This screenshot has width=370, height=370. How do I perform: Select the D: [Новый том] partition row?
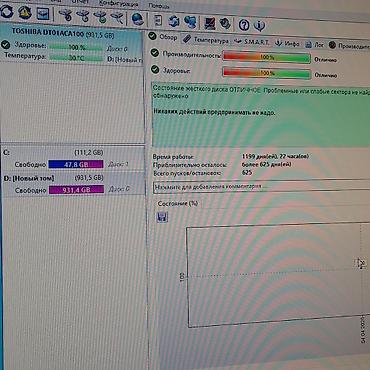click(x=73, y=183)
